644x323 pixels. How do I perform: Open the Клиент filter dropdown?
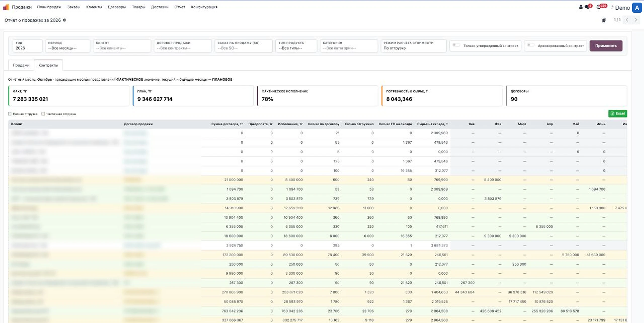pos(122,46)
